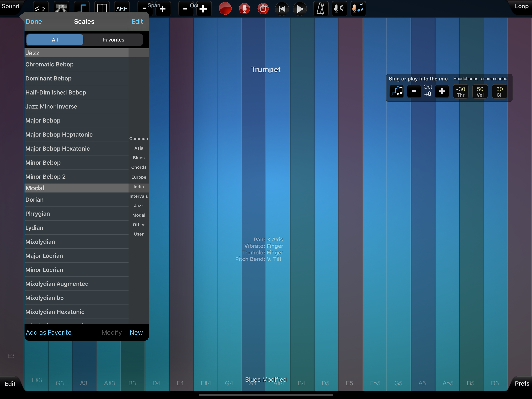This screenshot has width=532, height=399.
Task: Click Add as Favorite
Action: pos(48,332)
